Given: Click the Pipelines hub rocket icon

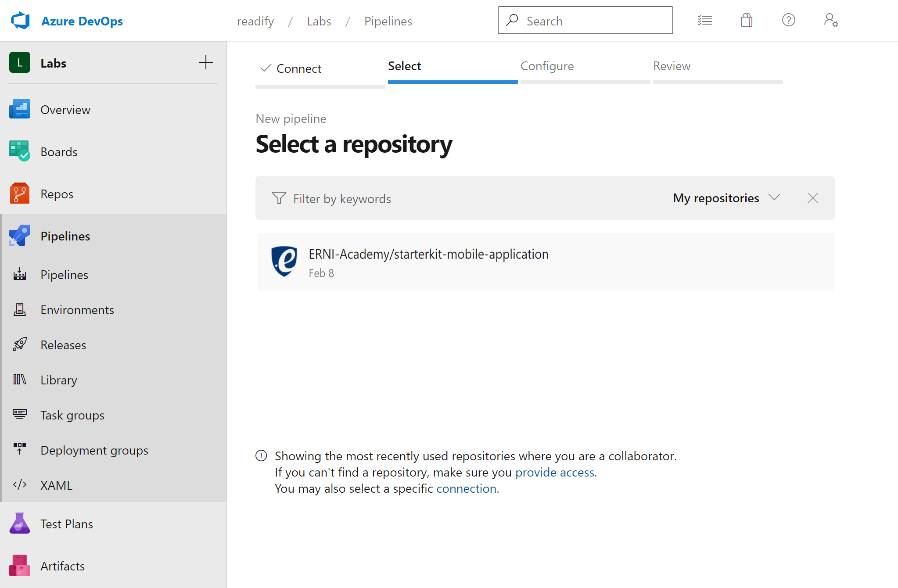Looking at the screenshot, I should [x=20, y=236].
